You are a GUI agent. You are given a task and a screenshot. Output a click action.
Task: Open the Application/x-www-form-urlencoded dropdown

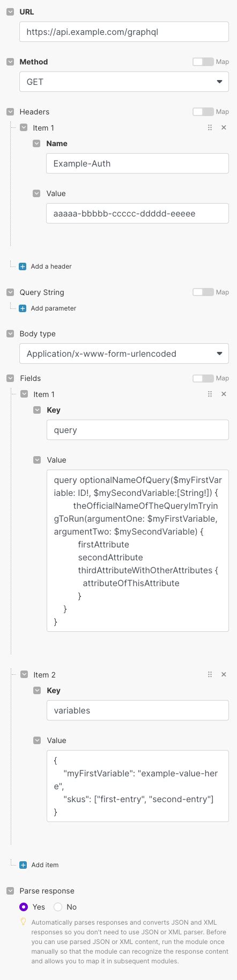click(124, 354)
